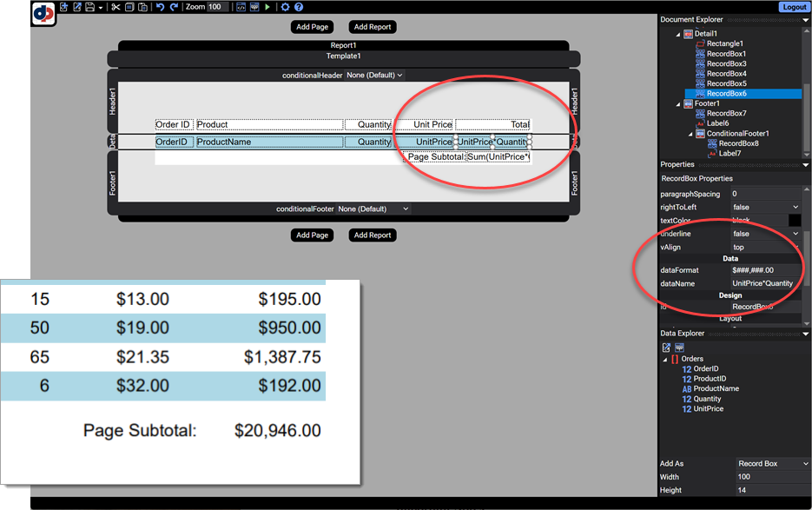Click the Copy icon in the toolbar
812x510 pixels.
click(x=129, y=7)
